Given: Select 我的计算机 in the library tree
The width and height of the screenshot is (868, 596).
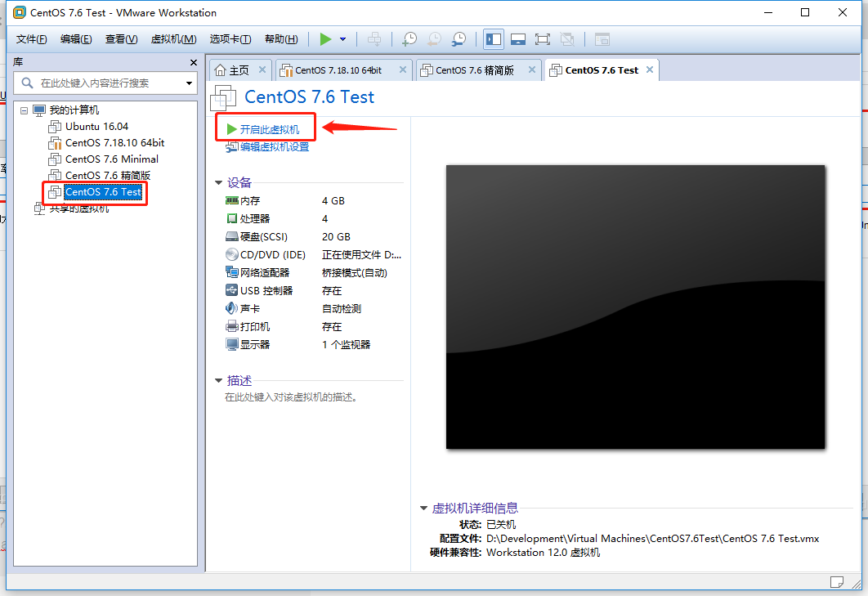Looking at the screenshot, I should click(x=74, y=110).
